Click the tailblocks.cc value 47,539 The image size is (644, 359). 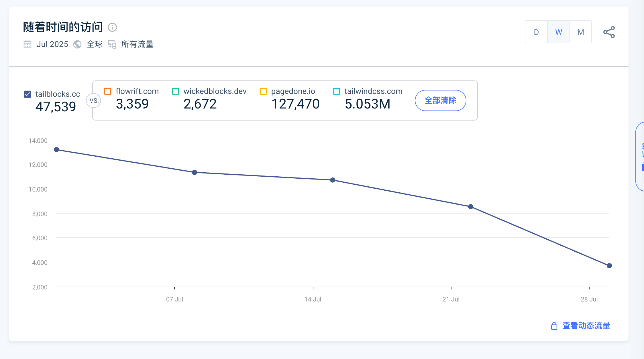[56, 107]
